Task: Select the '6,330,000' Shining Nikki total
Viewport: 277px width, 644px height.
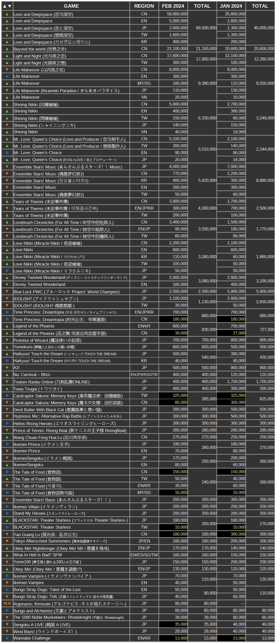Action: [x=202, y=118]
